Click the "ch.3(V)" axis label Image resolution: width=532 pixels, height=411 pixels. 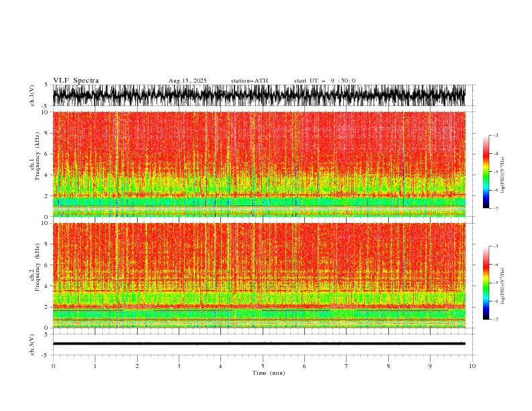click(x=32, y=345)
